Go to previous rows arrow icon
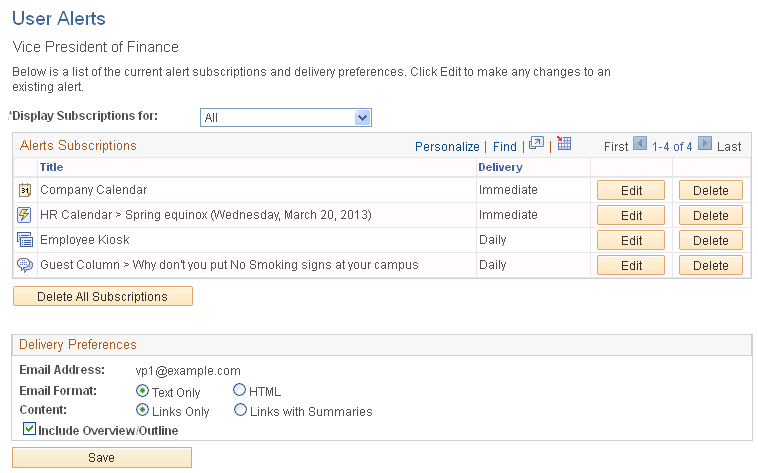 coord(640,145)
